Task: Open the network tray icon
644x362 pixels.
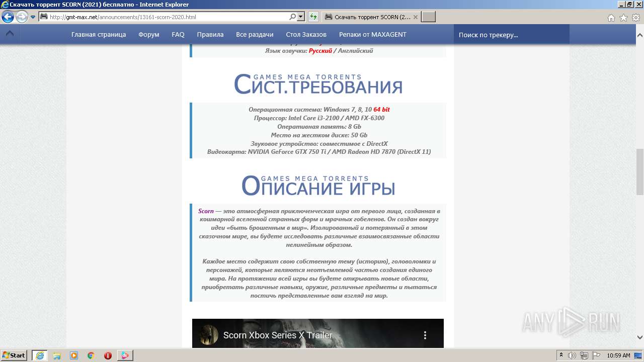Action: [585, 355]
